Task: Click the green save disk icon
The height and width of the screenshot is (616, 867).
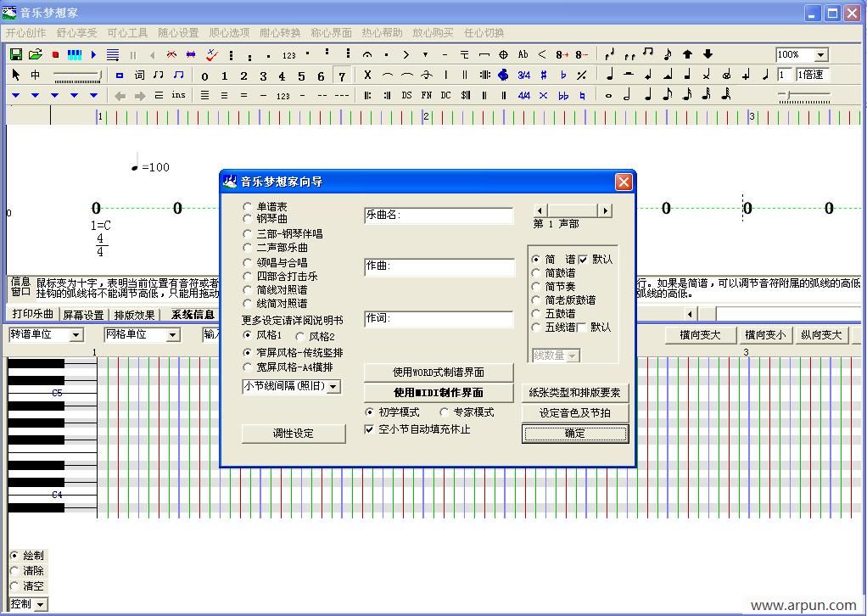Action: click(15, 54)
